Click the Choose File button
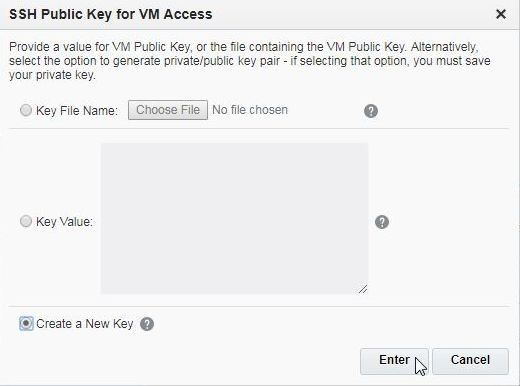Screen dimensions: 520x386 [168, 110]
